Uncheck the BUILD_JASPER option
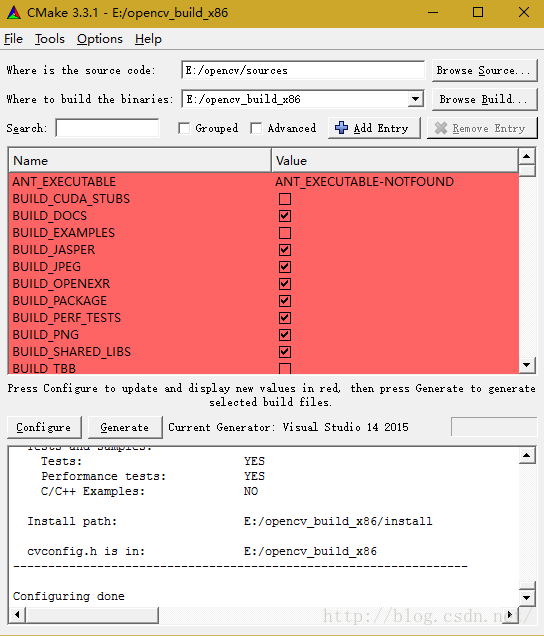 pyautogui.click(x=285, y=250)
